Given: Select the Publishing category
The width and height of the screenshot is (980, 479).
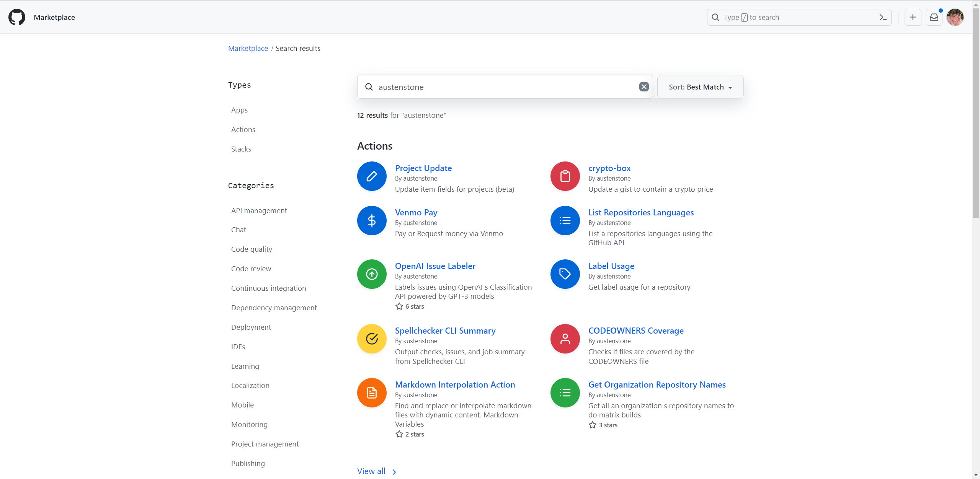Looking at the screenshot, I should (x=248, y=463).
